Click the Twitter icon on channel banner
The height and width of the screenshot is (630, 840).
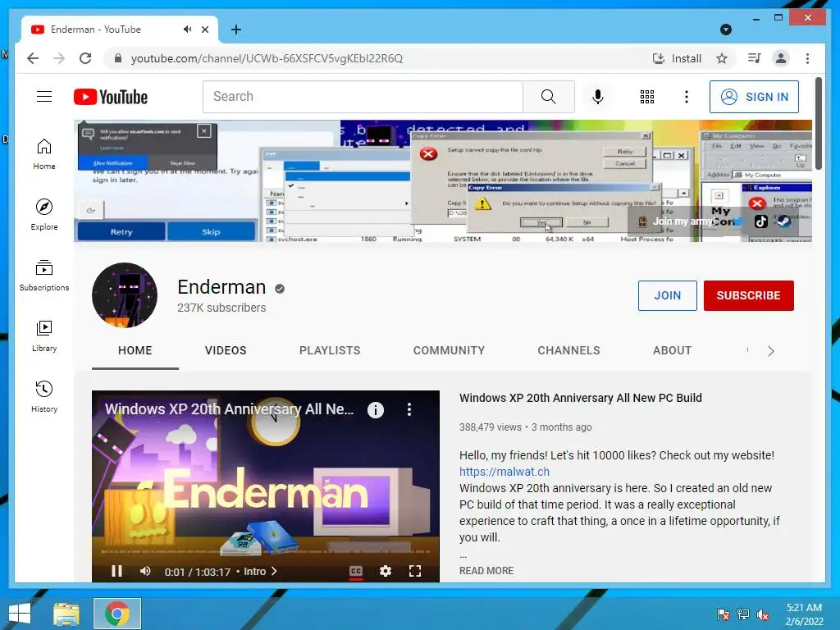pos(738,221)
